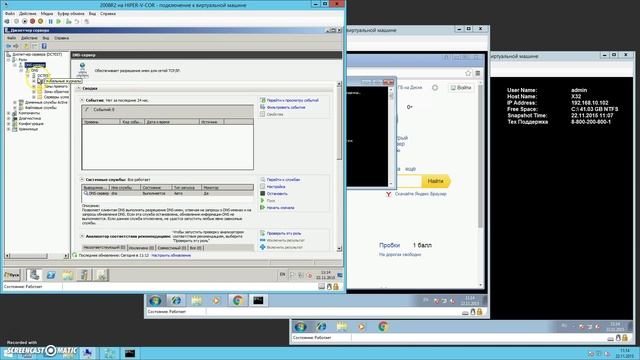Click command prompt icon in second VM taskbar
The width and height of the screenshot is (640, 360).
pos(258,301)
